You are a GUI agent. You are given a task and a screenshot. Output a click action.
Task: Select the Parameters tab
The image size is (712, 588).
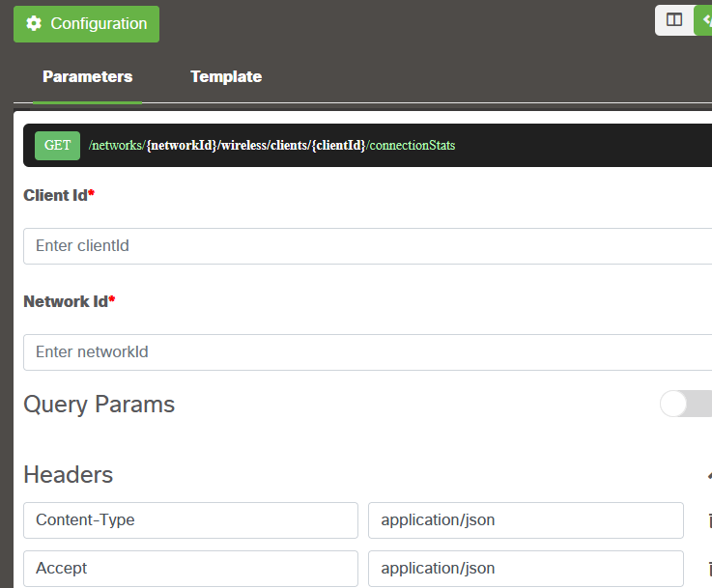click(87, 77)
